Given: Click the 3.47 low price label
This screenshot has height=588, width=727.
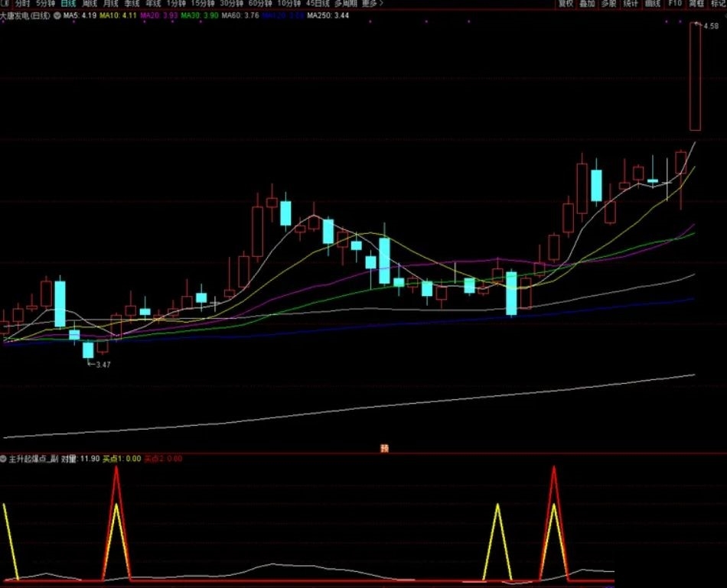Looking at the screenshot, I should pyautogui.click(x=103, y=365).
